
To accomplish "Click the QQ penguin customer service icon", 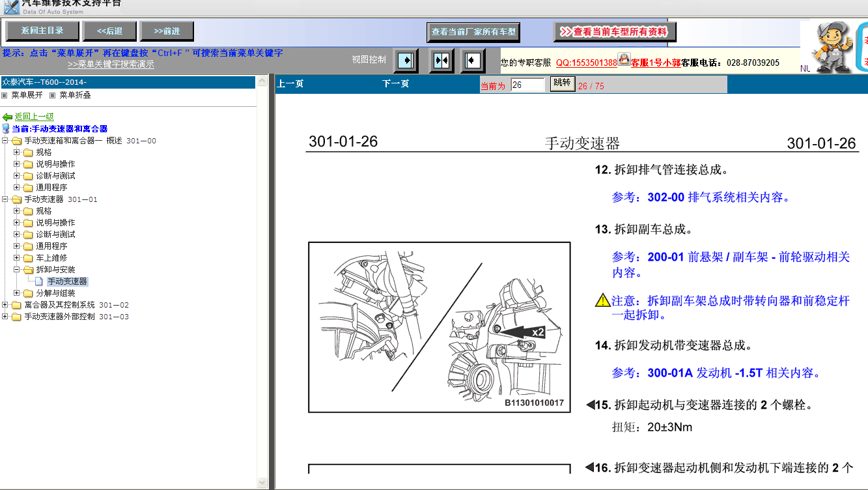I will coord(624,60).
